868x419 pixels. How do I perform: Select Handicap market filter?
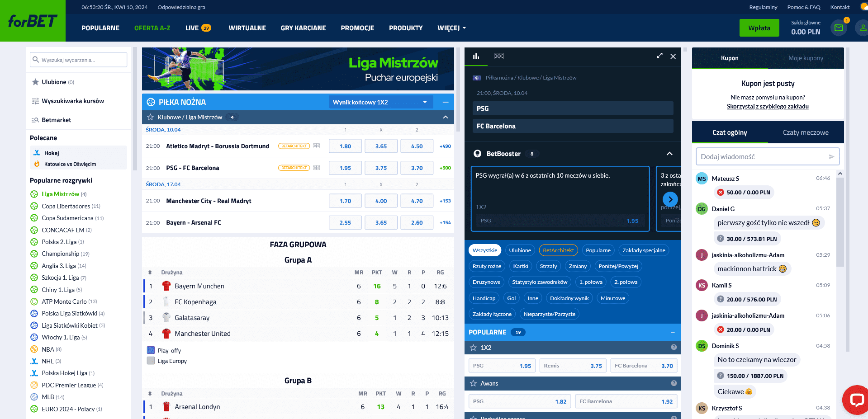[484, 298]
